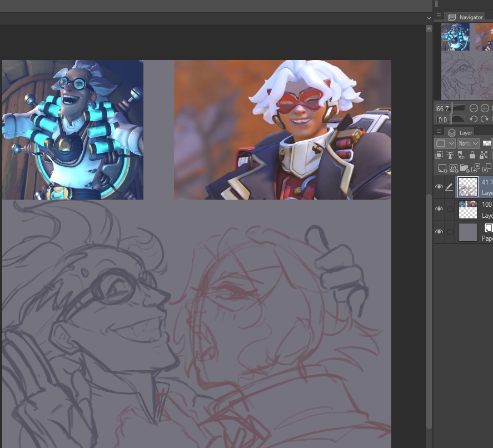Hide the Paper layer
Viewport: 493px width, 448px height.
(x=439, y=232)
